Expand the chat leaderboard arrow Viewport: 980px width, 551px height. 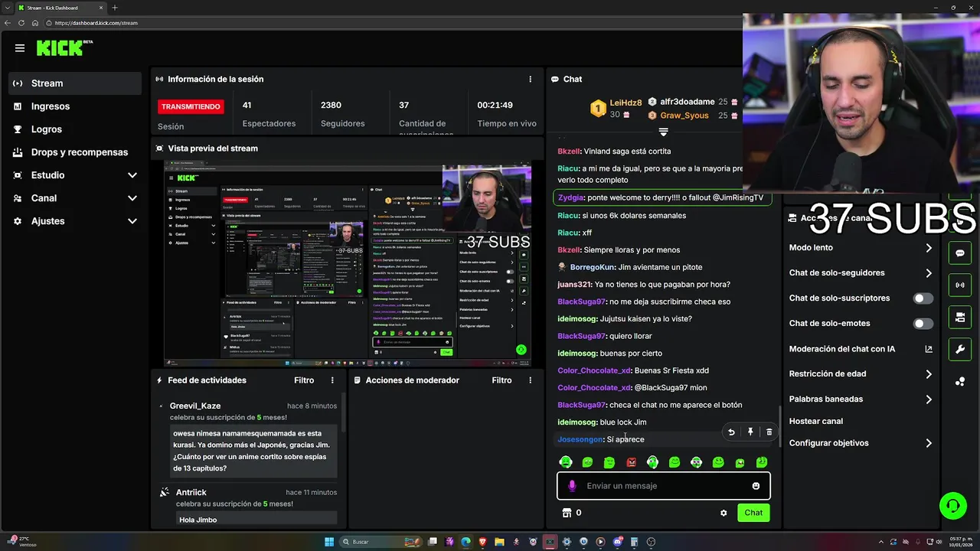tap(663, 132)
